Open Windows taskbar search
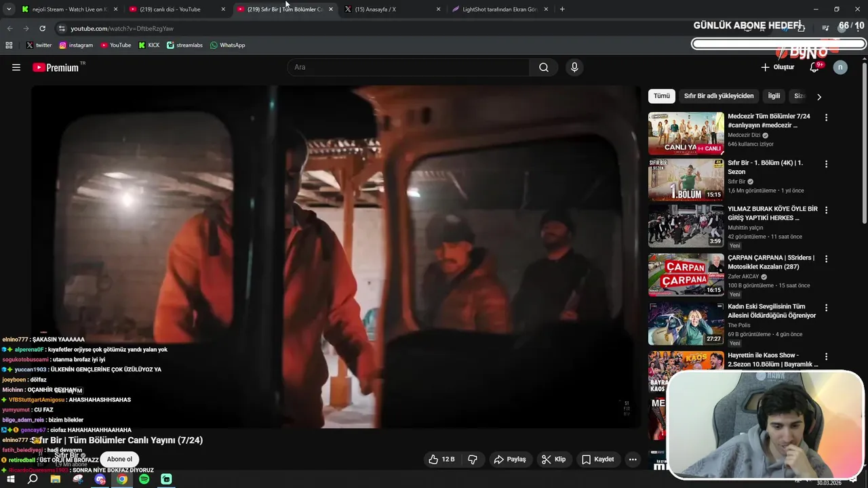868x488 pixels. (33, 479)
